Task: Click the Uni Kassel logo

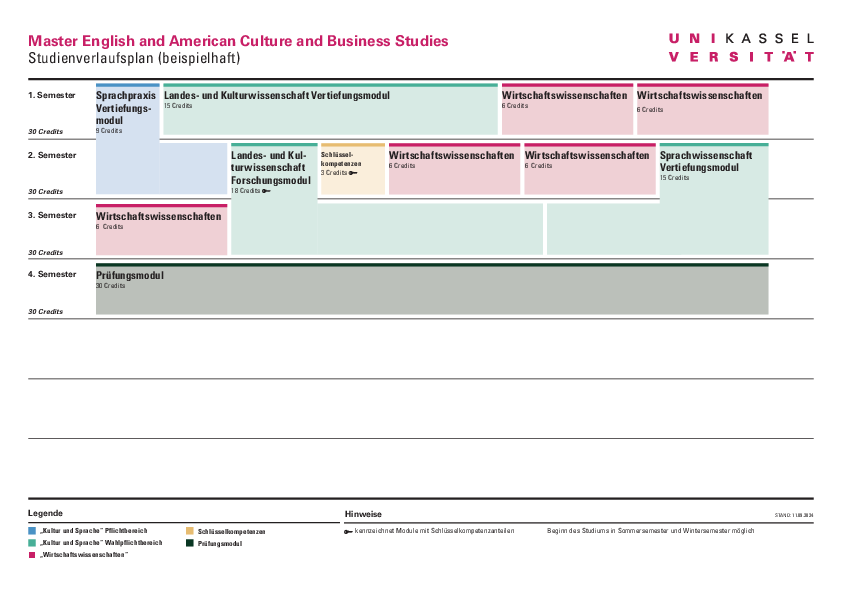Action: [740, 47]
